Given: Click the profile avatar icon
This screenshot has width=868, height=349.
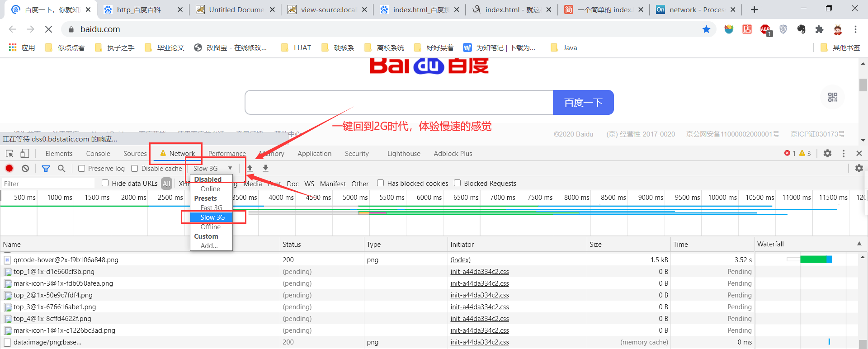Looking at the screenshot, I should point(838,29).
